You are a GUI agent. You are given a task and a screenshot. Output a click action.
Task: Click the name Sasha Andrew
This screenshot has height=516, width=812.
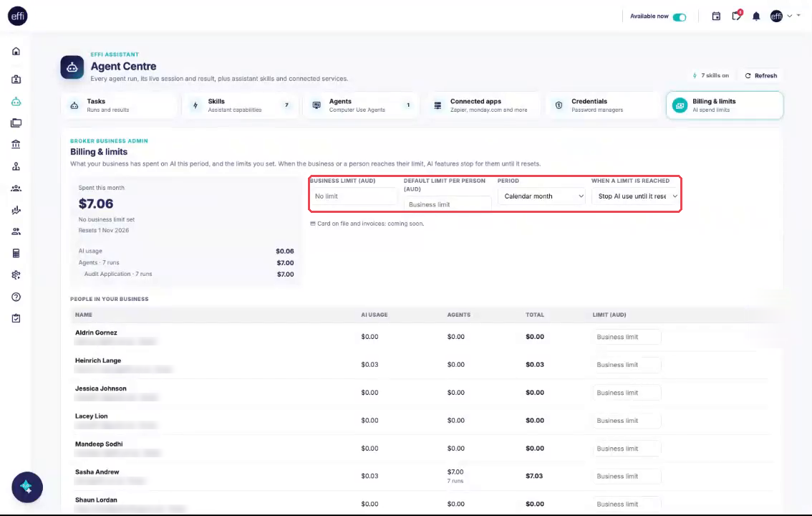(x=97, y=472)
